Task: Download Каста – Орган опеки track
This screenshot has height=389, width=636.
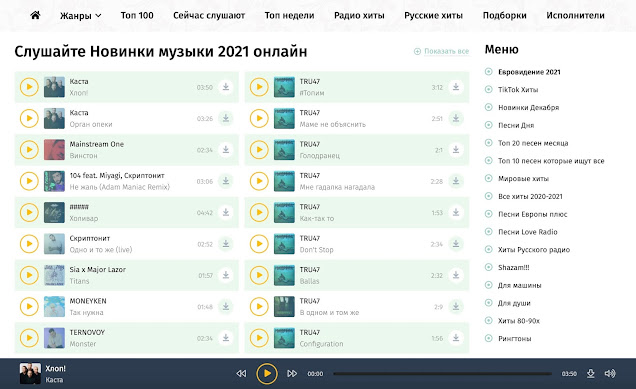Action: (226, 118)
